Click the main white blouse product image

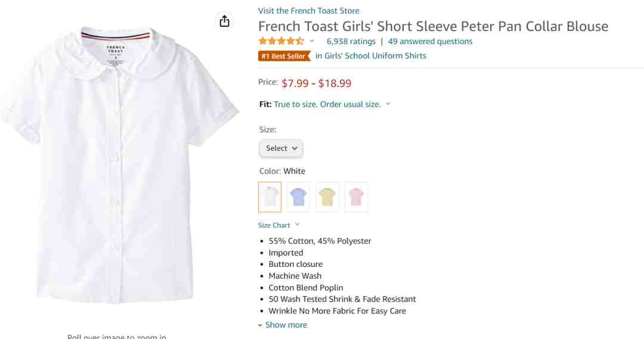(119, 164)
